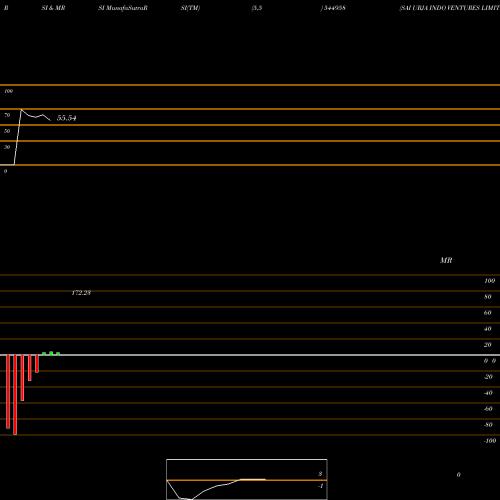Viewport: 500px width, 500px height.
Task: Click the 172.23 value in MR panel
Action: (81, 293)
